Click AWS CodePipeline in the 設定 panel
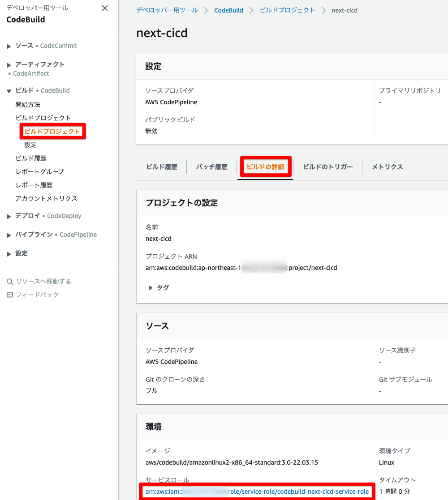 (x=171, y=102)
